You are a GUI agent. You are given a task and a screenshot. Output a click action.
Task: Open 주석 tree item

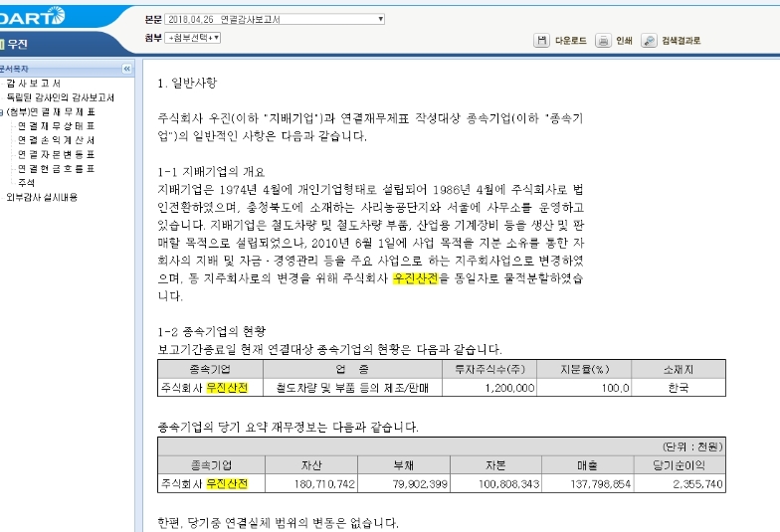(x=26, y=183)
